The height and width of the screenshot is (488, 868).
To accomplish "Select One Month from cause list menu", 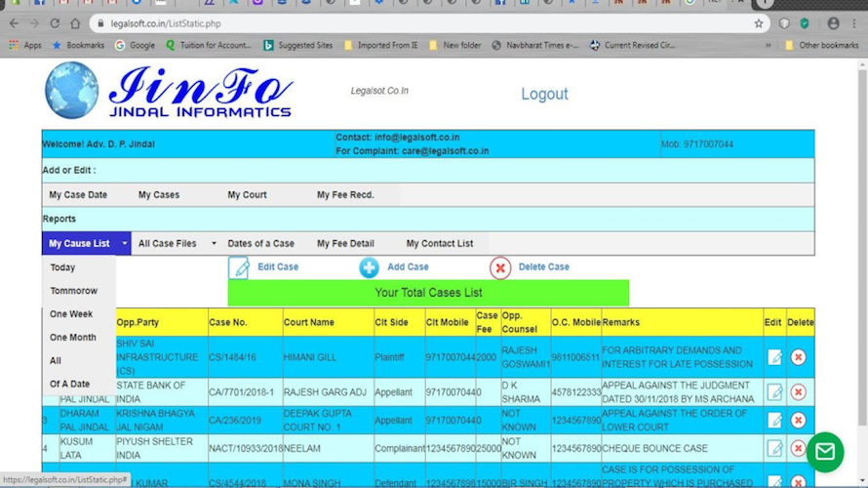I will pos(73,338).
